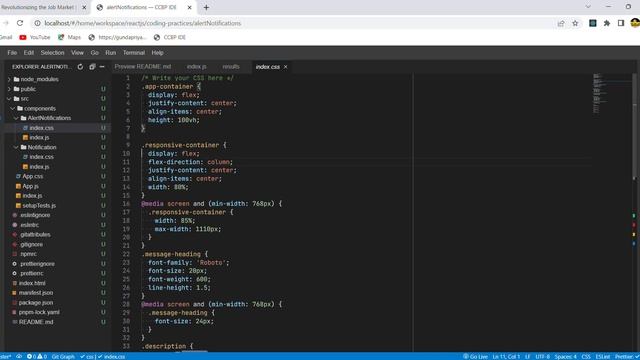
Task: Open the browser share icon
Action: pos(561,23)
